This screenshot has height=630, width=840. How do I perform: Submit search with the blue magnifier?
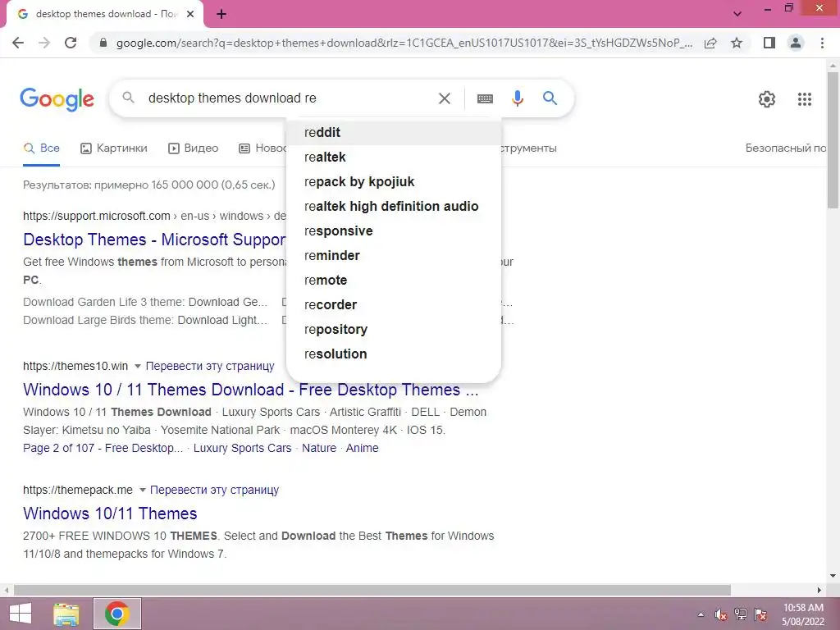[x=550, y=98]
